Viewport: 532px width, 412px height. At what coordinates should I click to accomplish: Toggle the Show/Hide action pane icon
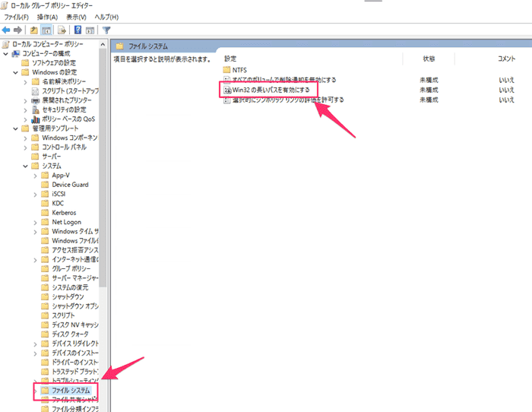tap(90, 30)
